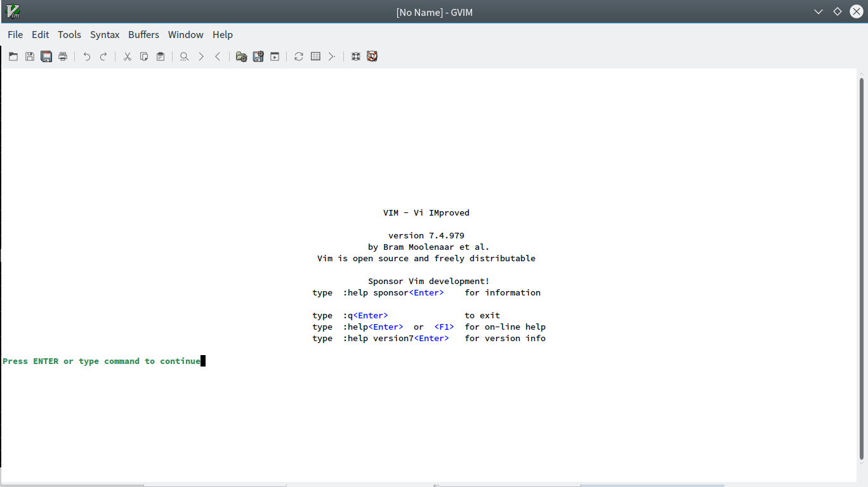The image size is (868, 487).
Task: Save the current file using the floppy icon
Action: [x=30, y=56]
